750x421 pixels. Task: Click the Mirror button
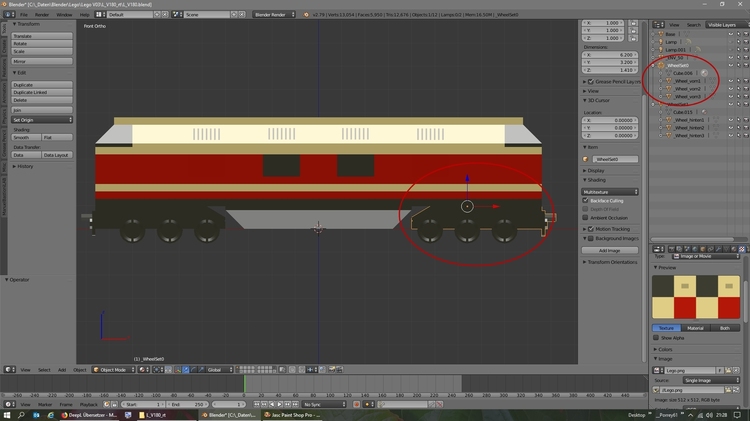coord(42,61)
